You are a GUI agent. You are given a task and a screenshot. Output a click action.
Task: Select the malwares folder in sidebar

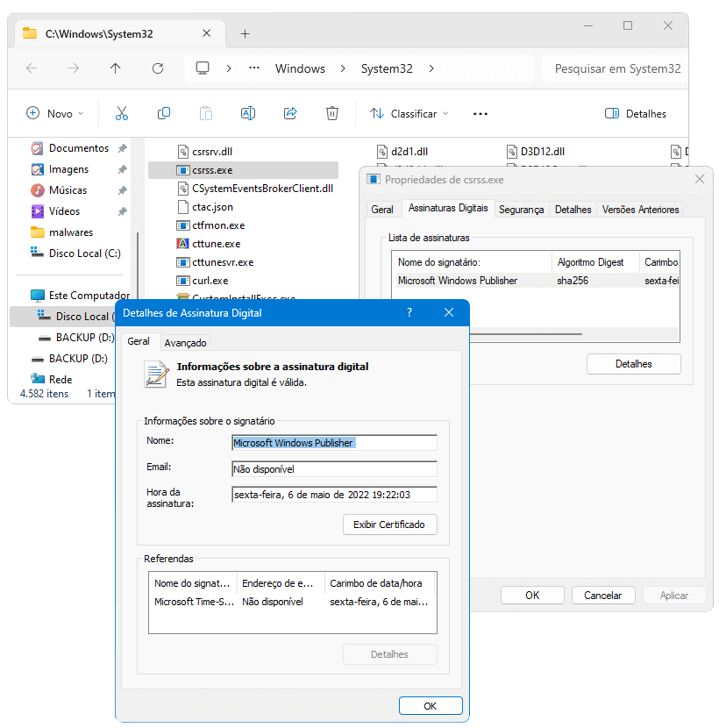coord(70,232)
